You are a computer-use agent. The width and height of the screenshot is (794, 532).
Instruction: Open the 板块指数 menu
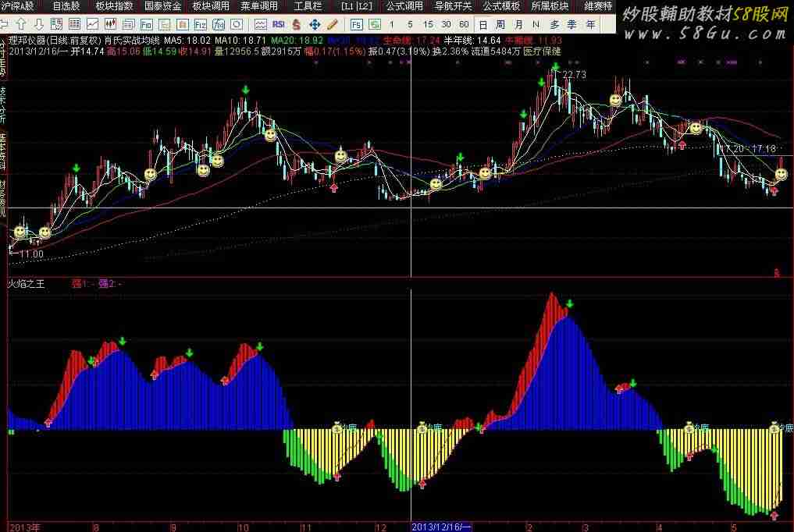pyautogui.click(x=115, y=6)
